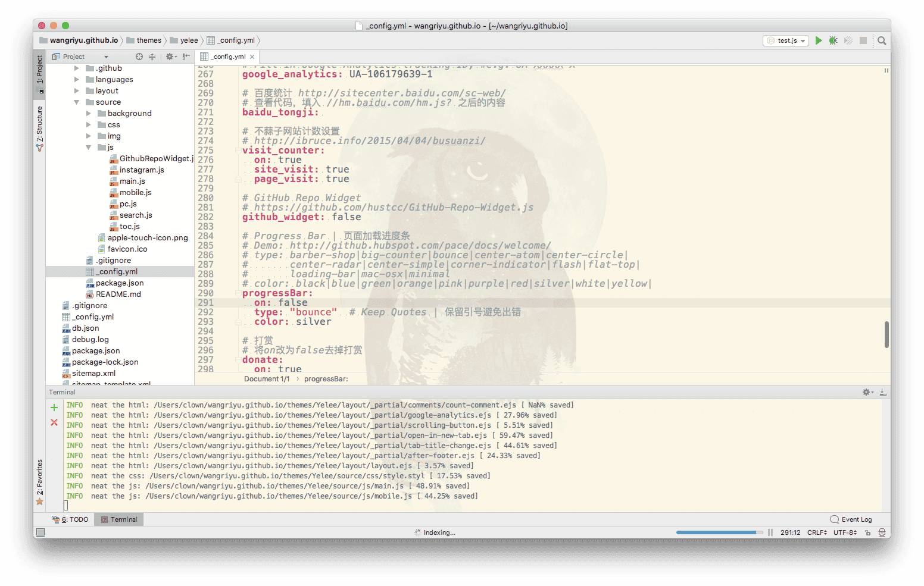
Task: Open package-lock.json file
Action: coord(100,362)
